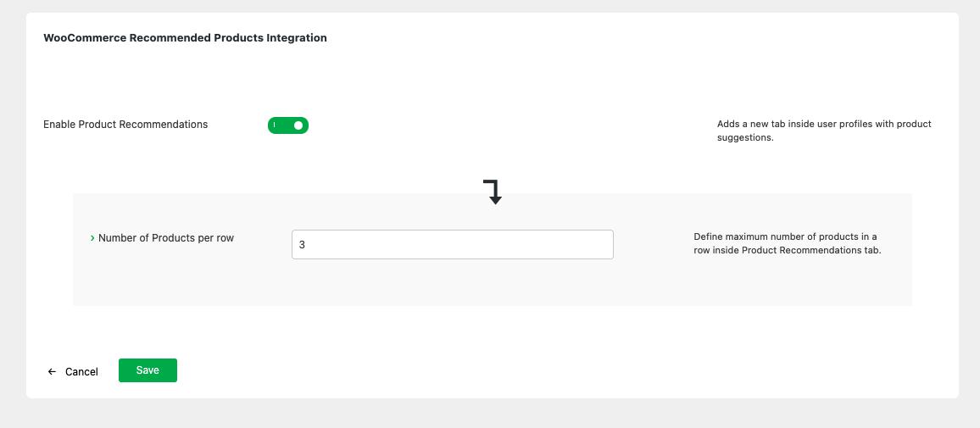Viewport: 980px width, 428px height.
Task: Click the bent down-arrow icon above the sub-settings
Action: [x=493, y=190]
